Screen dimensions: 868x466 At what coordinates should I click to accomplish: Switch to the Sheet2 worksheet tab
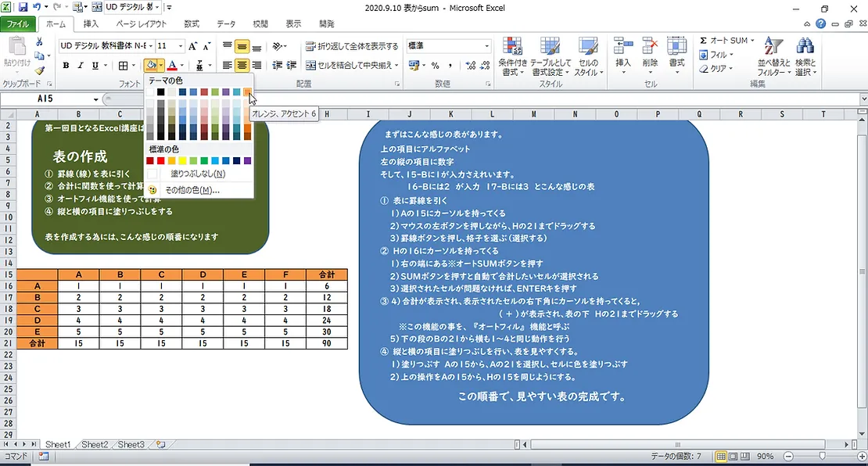[x=95, y=444]
